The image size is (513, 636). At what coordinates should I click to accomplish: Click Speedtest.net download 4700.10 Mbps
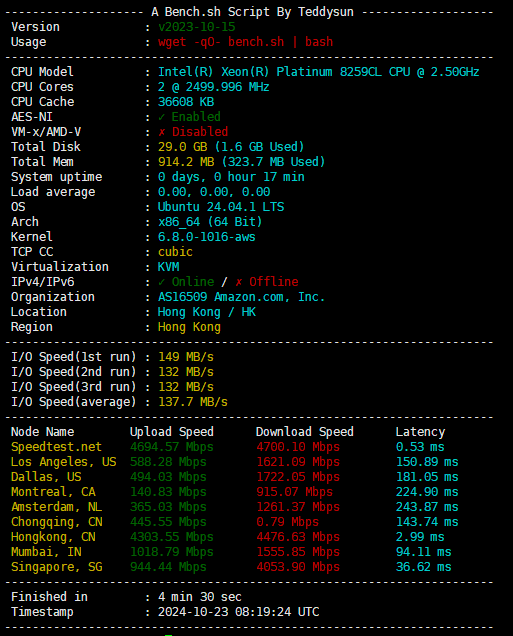298,447
